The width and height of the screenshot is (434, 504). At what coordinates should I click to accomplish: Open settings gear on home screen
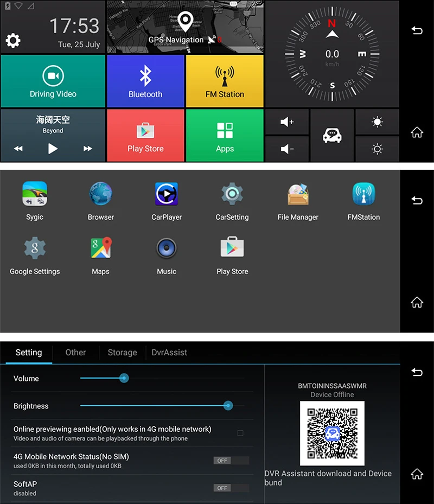point(13,41)
